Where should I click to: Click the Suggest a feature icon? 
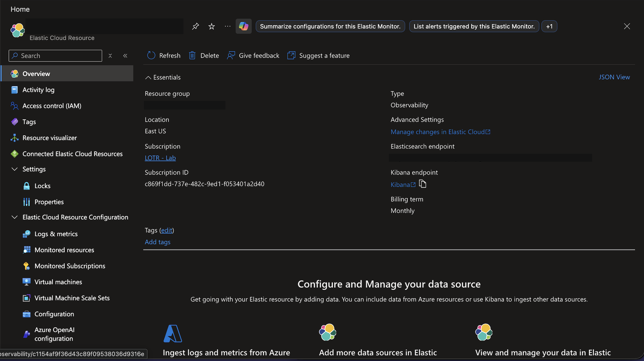(x=291, y=55)
